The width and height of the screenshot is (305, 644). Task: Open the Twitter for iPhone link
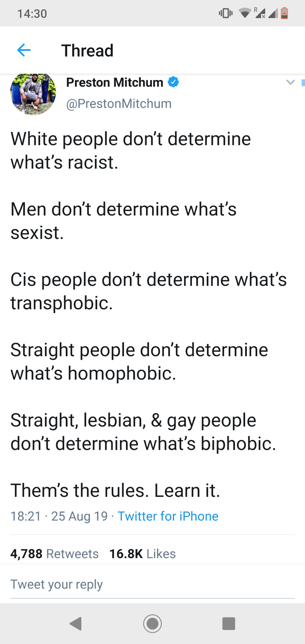tap(168, 516)
